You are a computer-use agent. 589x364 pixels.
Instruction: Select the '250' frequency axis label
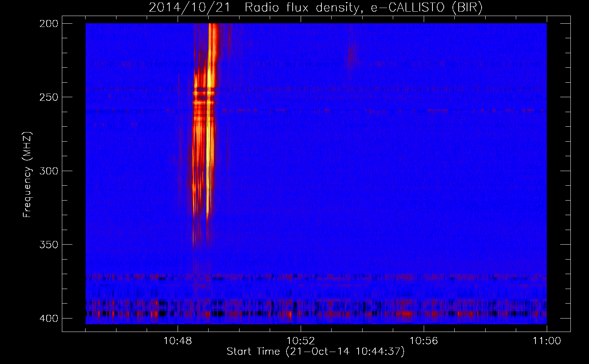coord(48,97)
